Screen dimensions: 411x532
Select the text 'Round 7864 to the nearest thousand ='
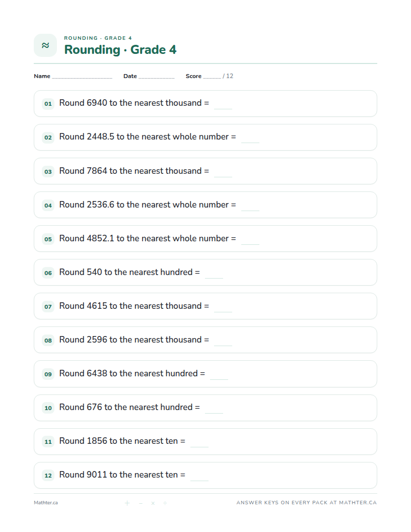[x=134, y=171]
